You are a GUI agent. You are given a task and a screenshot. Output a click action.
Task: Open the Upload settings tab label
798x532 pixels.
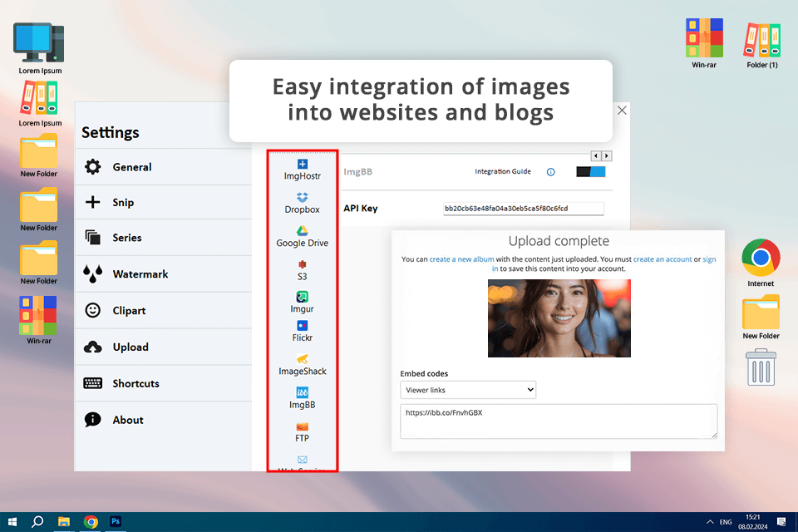click(x=131, y=347)
